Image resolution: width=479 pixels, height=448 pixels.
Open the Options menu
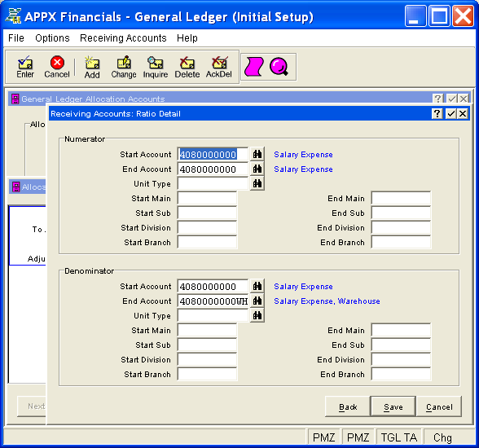[x=52, y=38]
